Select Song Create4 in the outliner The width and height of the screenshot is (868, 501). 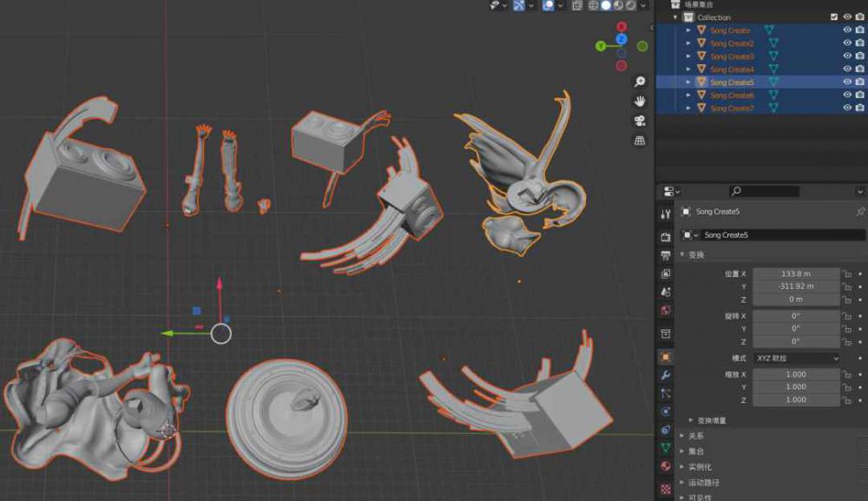point(732,69)
